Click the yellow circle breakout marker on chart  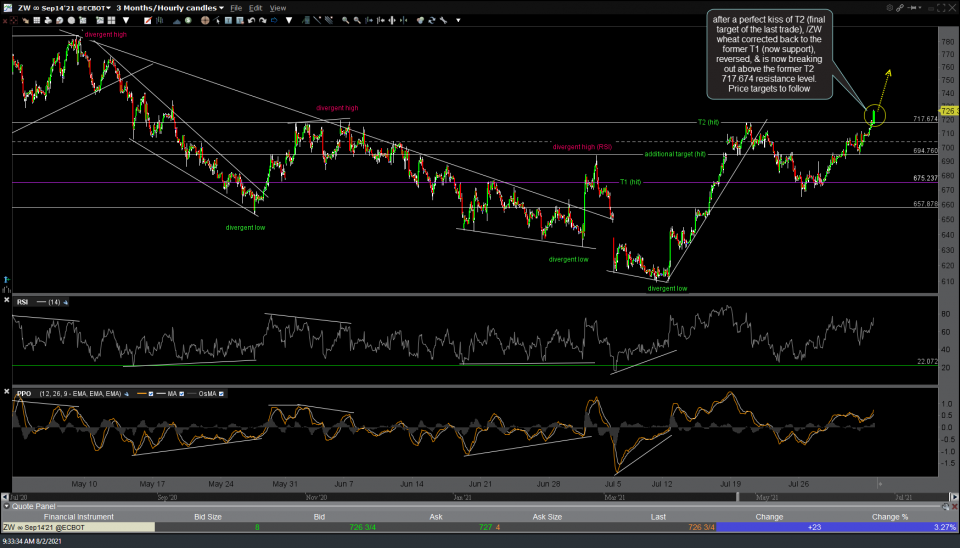[875, 115]
